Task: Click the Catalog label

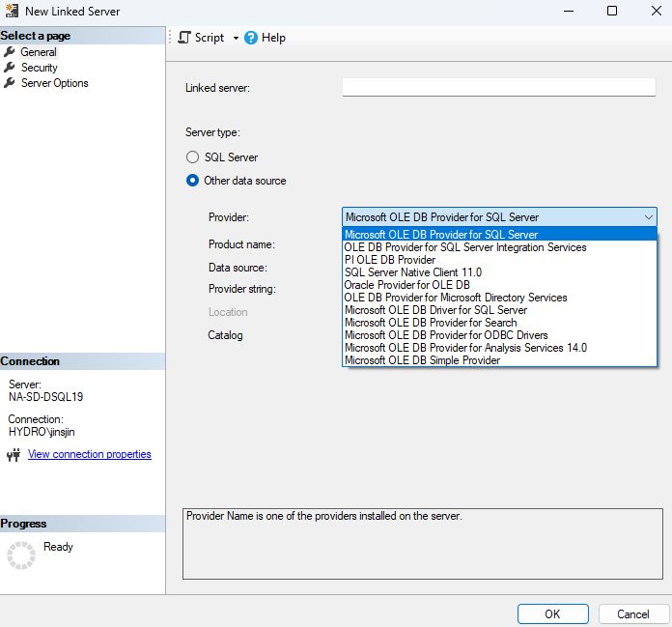Action: click(x=225, y=335)
